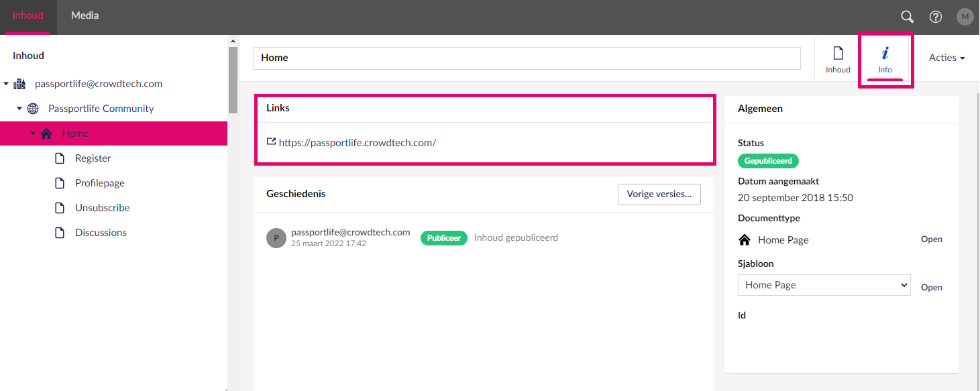980x391 pixels.
Task: Switch to the Inhoud top section
Action: [x=28, y=15]
